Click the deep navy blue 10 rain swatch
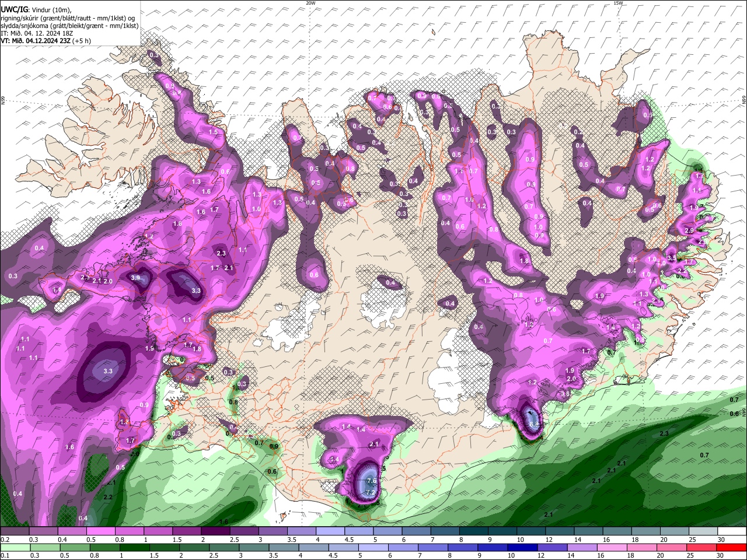 (x=522, y=548)
